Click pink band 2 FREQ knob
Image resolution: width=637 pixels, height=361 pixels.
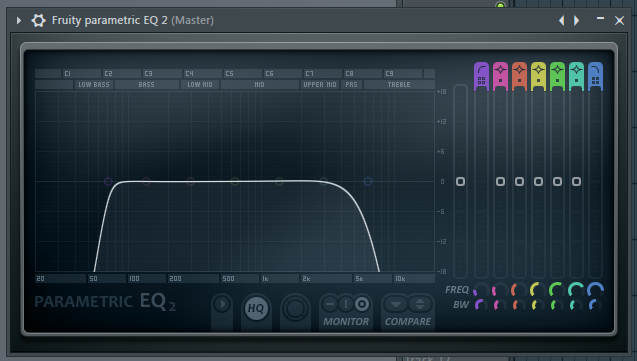[500, 290]
